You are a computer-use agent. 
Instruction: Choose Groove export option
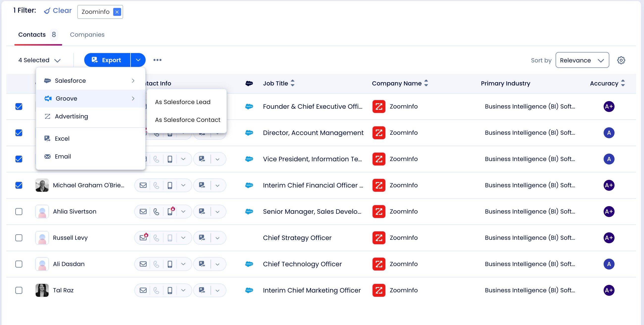pos(90,99)
